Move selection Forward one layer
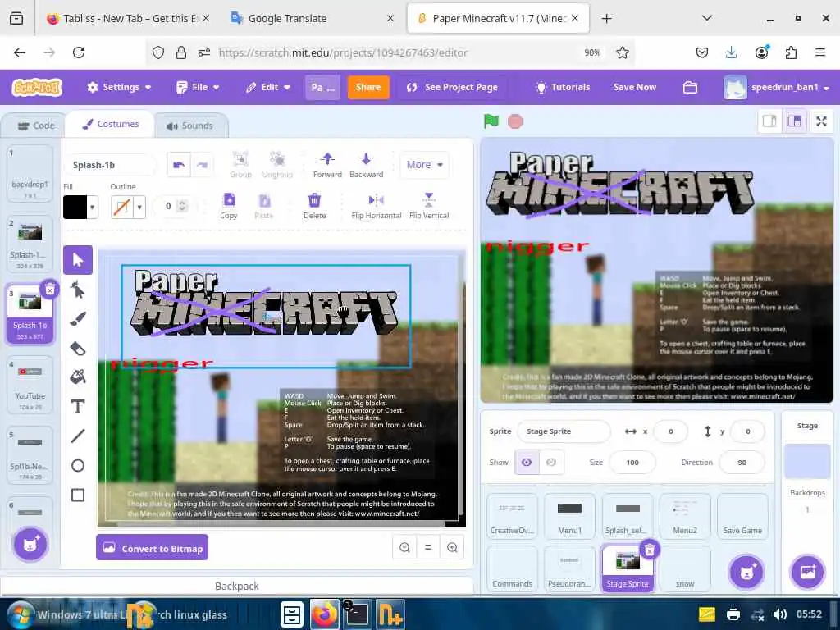The height and width of the screenshot is (630, 840). coord(327,165)
